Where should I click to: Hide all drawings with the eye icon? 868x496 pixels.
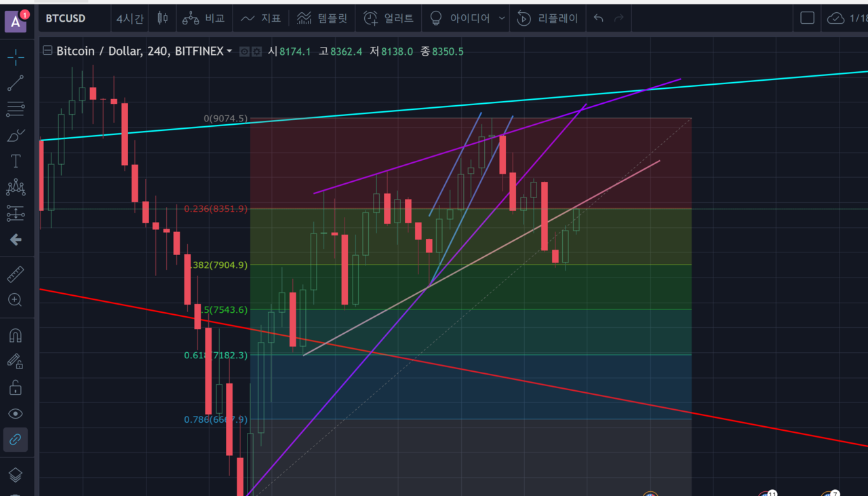pos(16,414)
